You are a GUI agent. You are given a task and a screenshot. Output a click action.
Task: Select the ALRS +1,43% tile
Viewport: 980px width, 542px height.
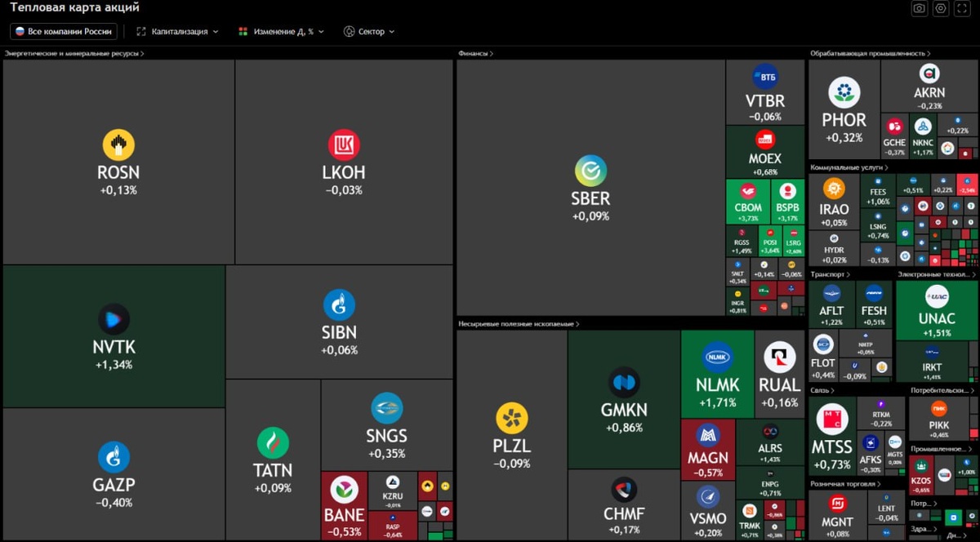click(x=770, y=442)
